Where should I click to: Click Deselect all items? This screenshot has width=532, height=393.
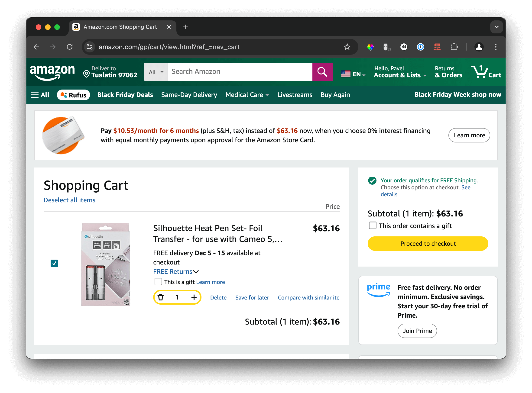coord(69,200)
